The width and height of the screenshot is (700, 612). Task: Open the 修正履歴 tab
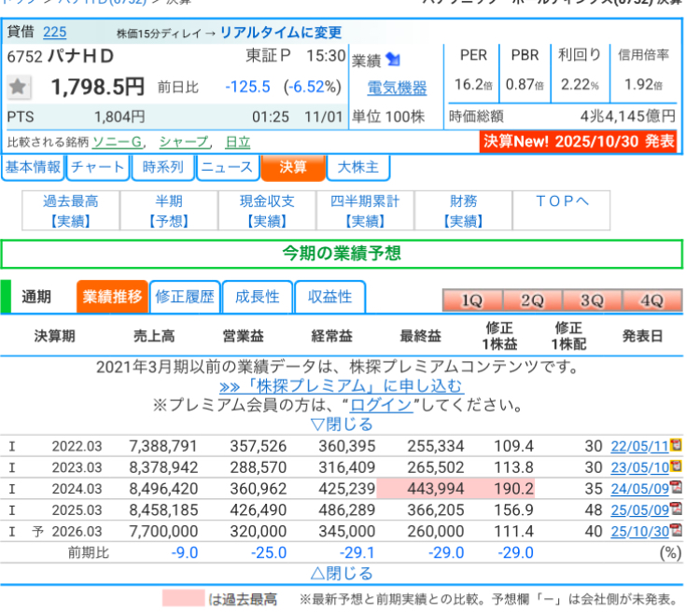coord(185,298)
